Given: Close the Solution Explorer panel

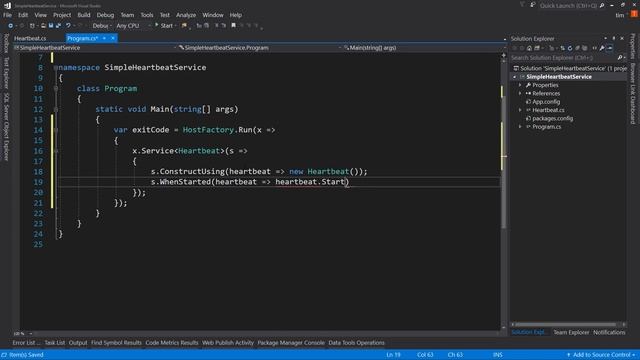Looking at the screenshot, I should pyautogui.click(x=622, y=38).
